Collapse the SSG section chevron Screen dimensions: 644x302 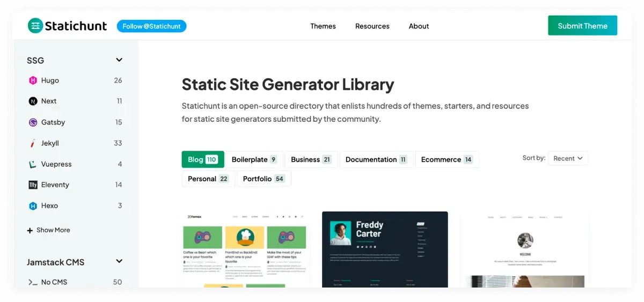(119, 60)
